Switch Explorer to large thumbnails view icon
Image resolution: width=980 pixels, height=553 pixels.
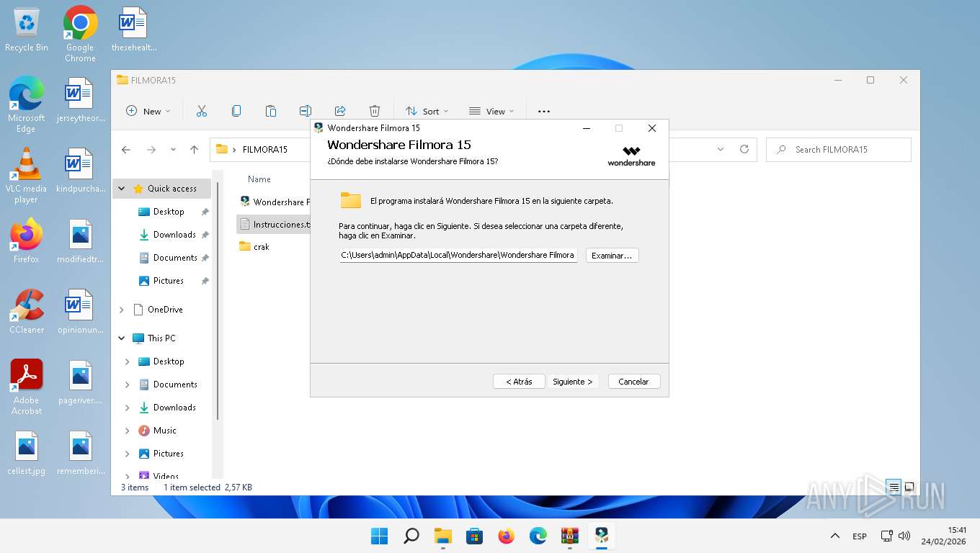click(909, 487)
